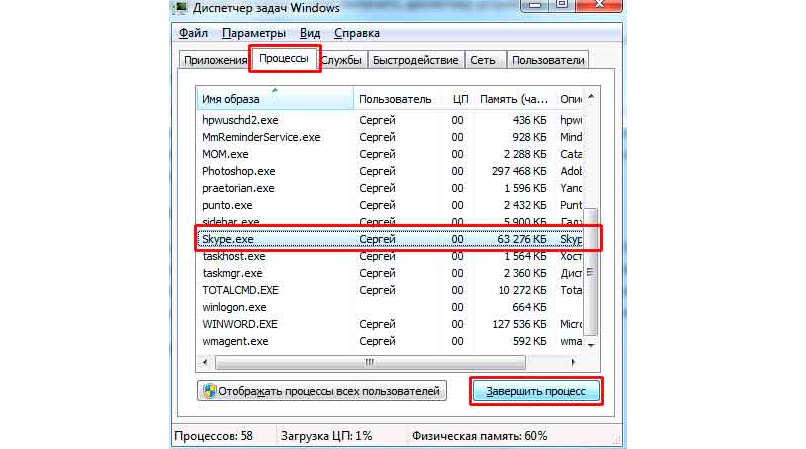The image size is (806, 449).
Task: Switch to the Сеть tab
Action: [x=483, y=60]
